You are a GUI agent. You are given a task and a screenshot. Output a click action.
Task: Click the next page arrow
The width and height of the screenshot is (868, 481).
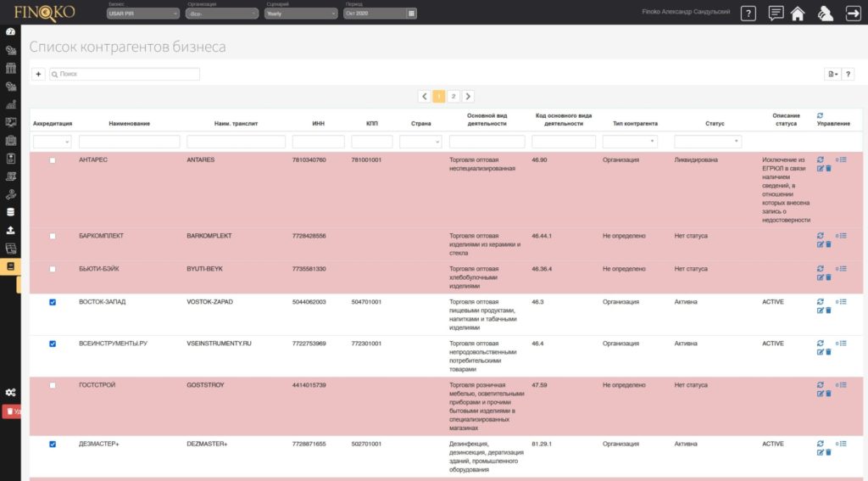[x=468, y=97]
